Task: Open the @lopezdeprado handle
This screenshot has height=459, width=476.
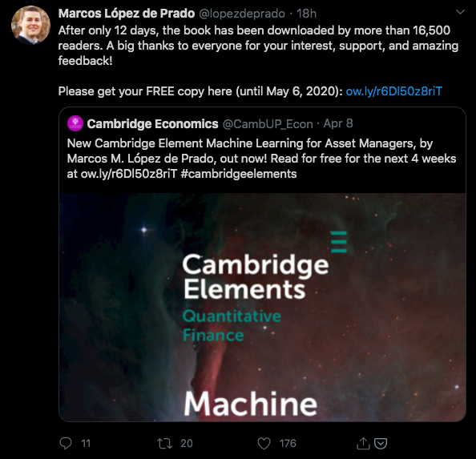Action: click(x=242, y=14)
